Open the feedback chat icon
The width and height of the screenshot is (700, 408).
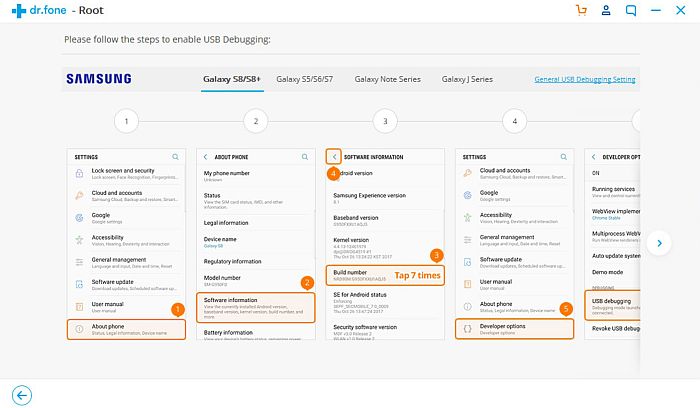click(630, 10)
